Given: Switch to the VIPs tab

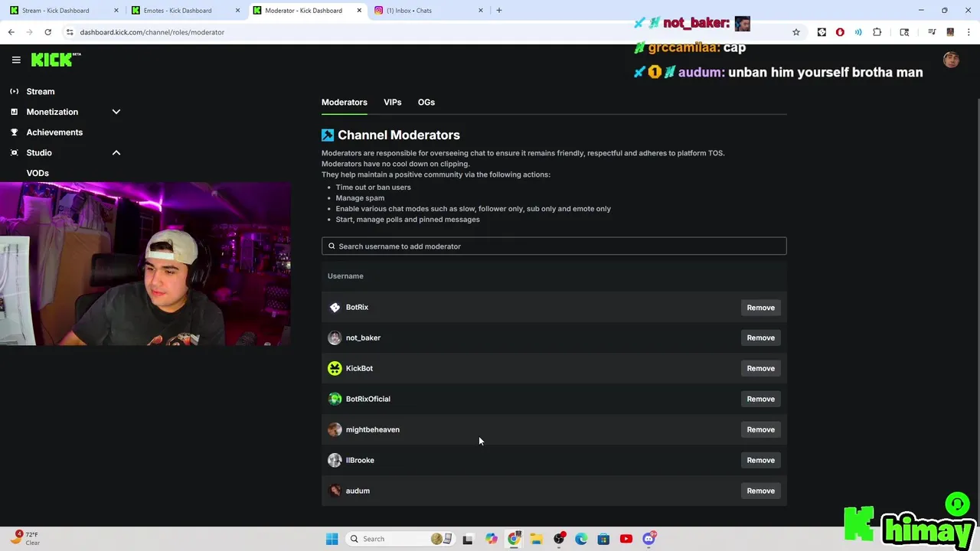Looking at the screenshot, I should (393, 102).
